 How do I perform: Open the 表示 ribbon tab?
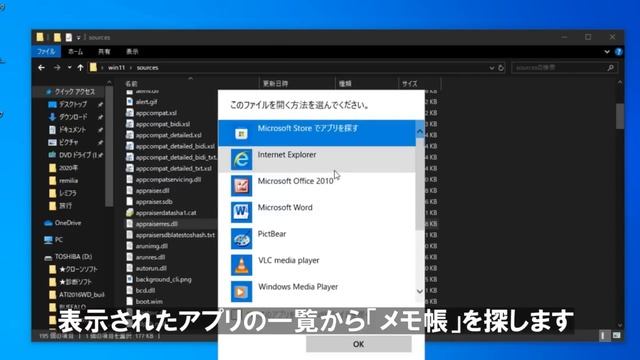pos(132,52)
